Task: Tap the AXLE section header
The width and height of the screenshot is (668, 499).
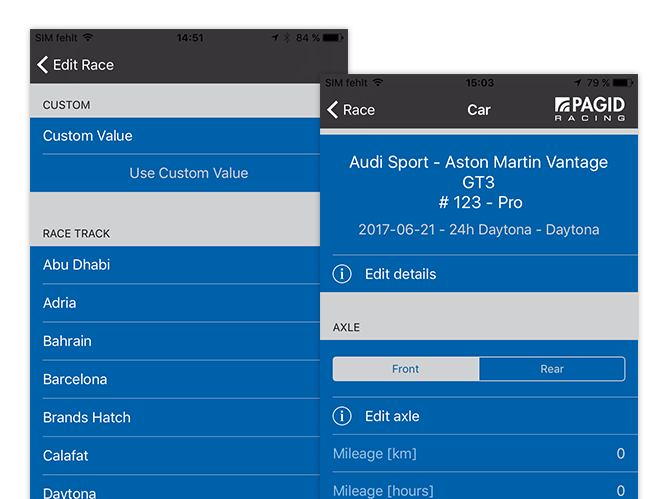Action: [x=346, y=327]
